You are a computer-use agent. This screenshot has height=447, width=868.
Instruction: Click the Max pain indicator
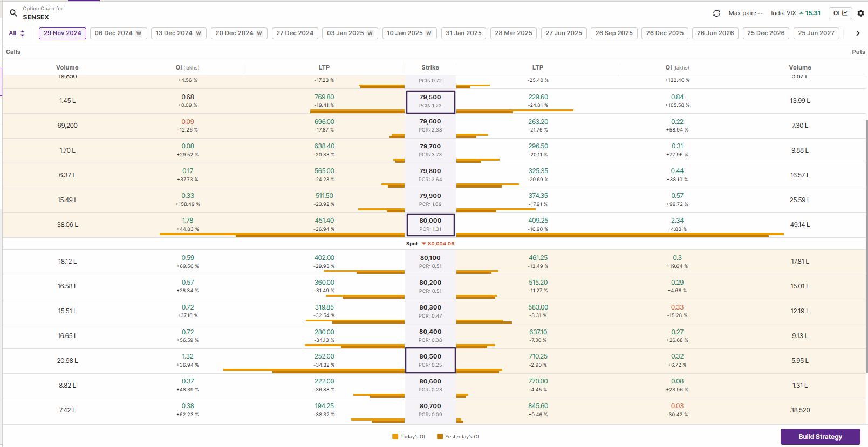click(x=746, y=13)
